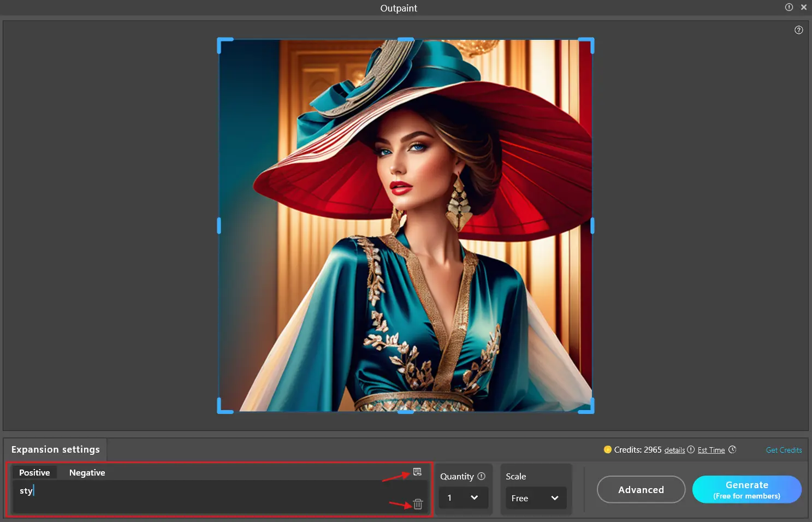Select the Expansion settings tab
The width and height of the screenshot is (812, 522).
point(56,449)
